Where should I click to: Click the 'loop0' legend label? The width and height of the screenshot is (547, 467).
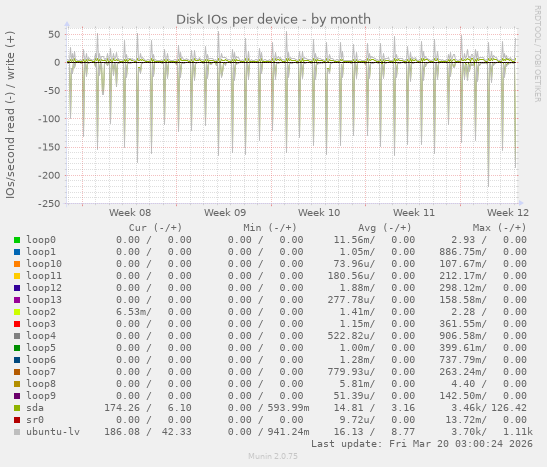pos(41,240)
